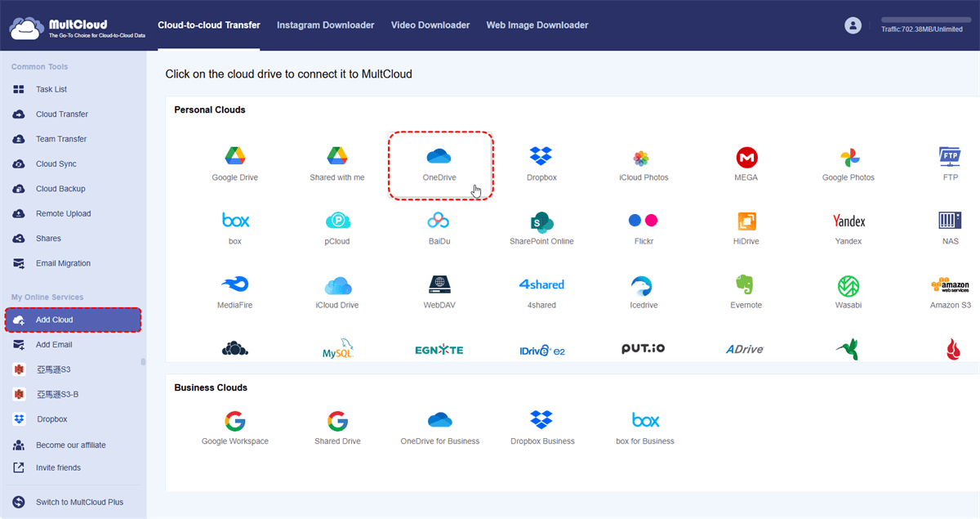Image resolution: width=980 pixels, height=519 pixels.
Task: Select Icedrive cloud
Action: pyautogui.click(x=644, y=291)
